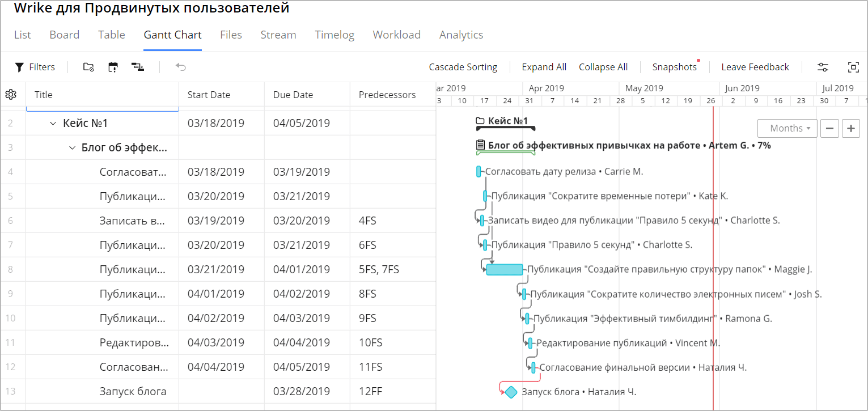Collapse the Кейс №1 folder row
Image resolution: width=868 pixels, height=411 pixels.
click(x=53, y=123)
